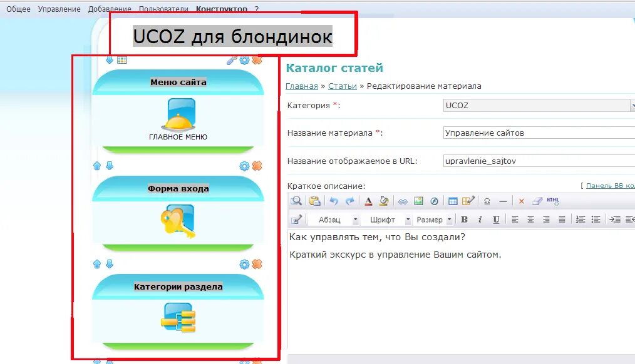Image resolution: width=635 pixels, height=364 pixels.
Task: Click the Форма входа block title
Action: [x=178, y=188]
